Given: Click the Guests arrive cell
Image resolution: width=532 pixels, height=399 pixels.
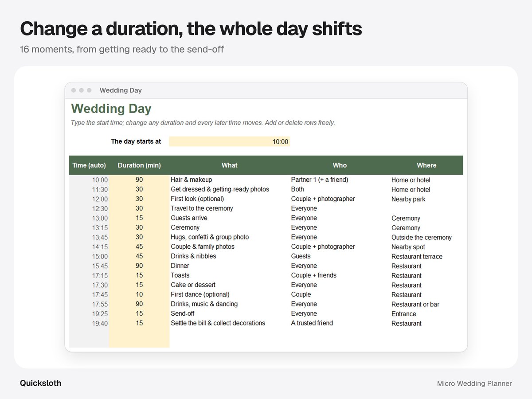Looking at the screenshot, I should click(189, 218).
